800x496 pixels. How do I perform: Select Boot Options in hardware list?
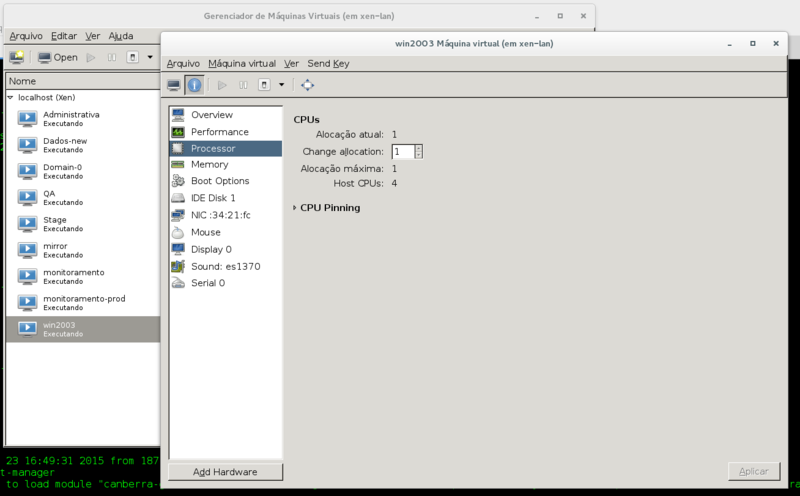click(x=226, y=181)
